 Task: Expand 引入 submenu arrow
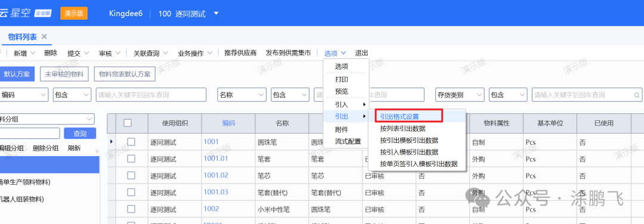pos(364,105)
